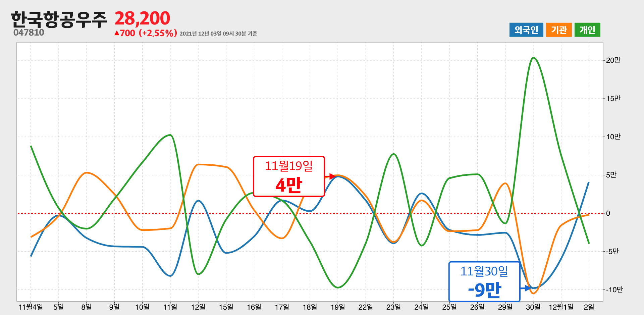Click x-axis label 2일
This screenshot has height=315, width=644.
click(x=589, y=307)
